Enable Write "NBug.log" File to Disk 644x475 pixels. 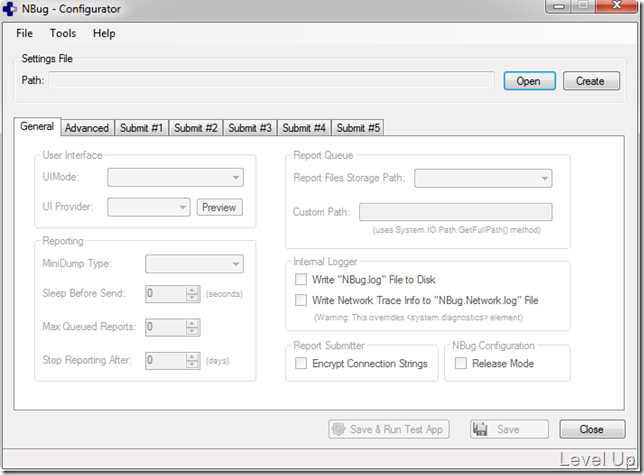click(x=301, y=280)
